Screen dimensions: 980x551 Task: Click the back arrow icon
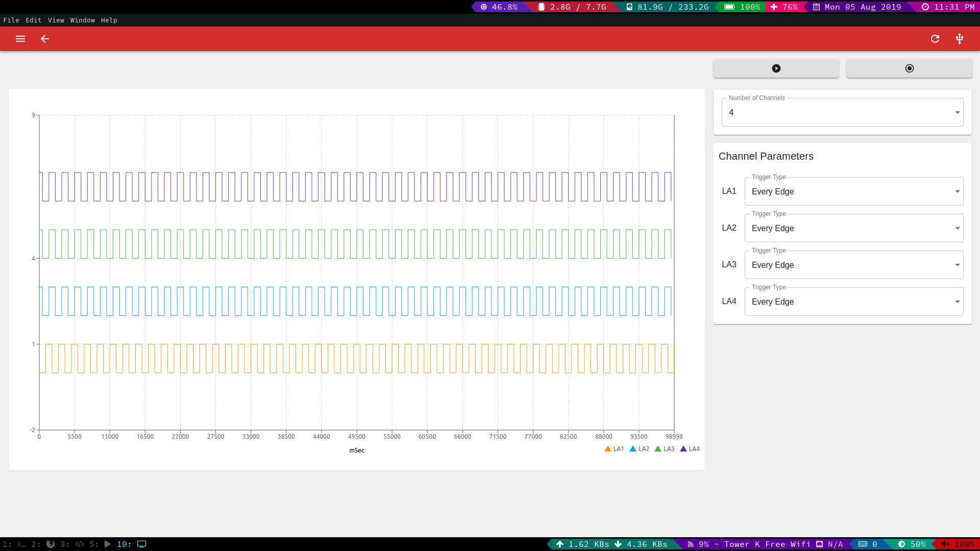point(45,39)
